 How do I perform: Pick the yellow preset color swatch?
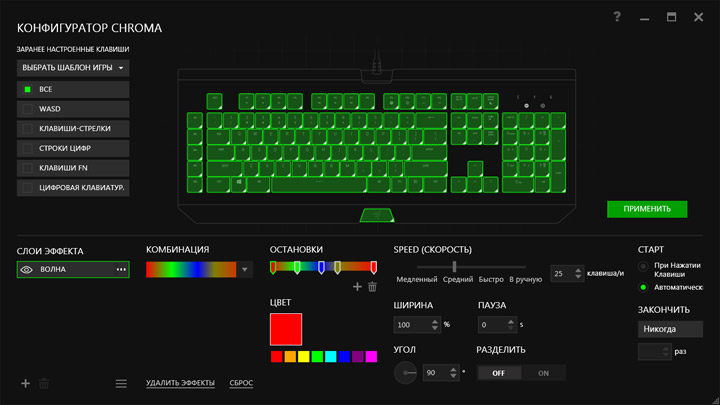[x=304, y=356]
